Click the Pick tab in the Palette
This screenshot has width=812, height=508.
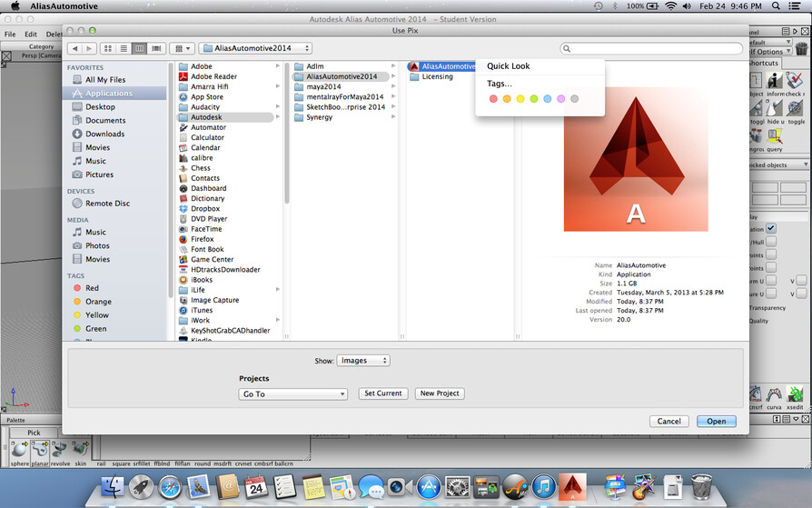point(35,433)
